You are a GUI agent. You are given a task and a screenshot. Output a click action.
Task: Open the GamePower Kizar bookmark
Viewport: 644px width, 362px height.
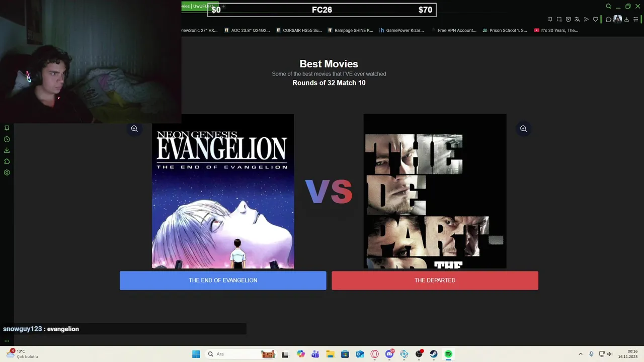pyautogui.click(x=401, y=30)
